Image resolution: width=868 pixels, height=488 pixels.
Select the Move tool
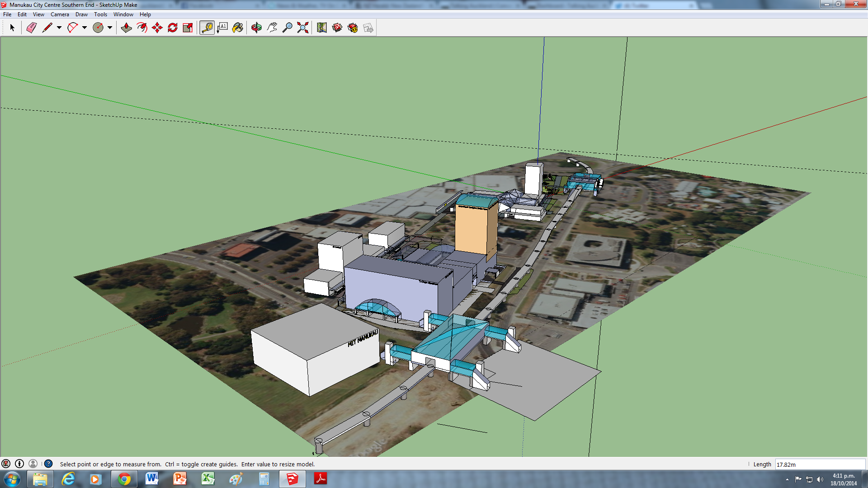point(157,28)
